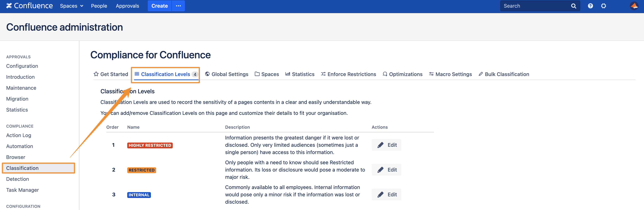Edit the Internal classification level
This screenshot has width=644, height=210.
386,195
